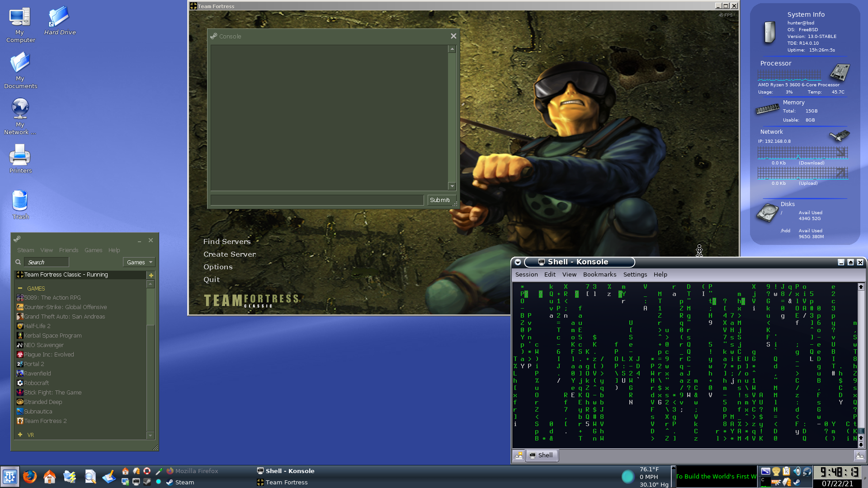
Task: Open the TDE start menu button
Action: pyautogui.click(x=10, y=477)
